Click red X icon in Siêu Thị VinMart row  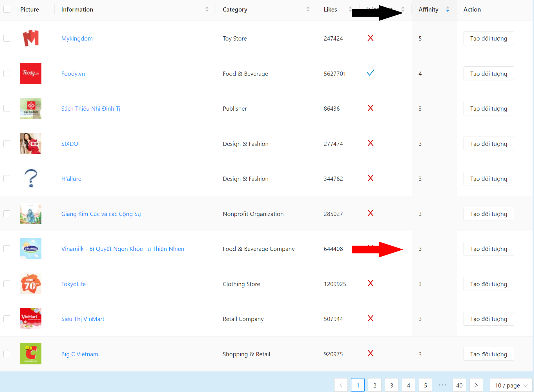pos(371,318)
